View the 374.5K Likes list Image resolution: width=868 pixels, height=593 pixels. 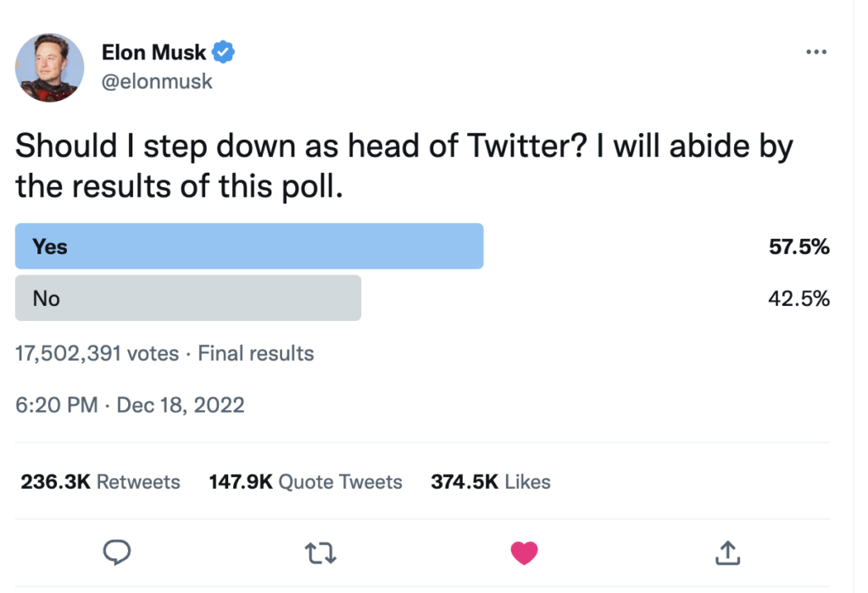click(x=490, y=482)
